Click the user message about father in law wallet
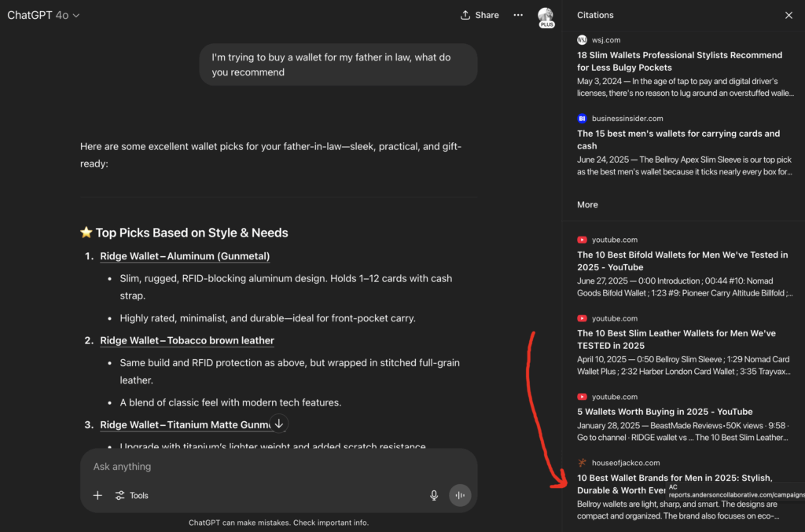Screen dimensions: 805x532 (338, 64)
